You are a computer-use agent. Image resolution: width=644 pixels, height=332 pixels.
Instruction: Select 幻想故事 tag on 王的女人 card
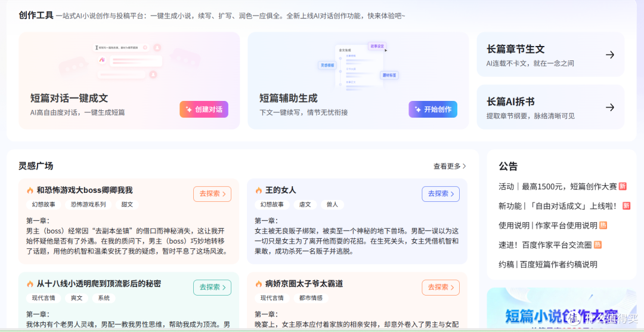click(273, 204)
